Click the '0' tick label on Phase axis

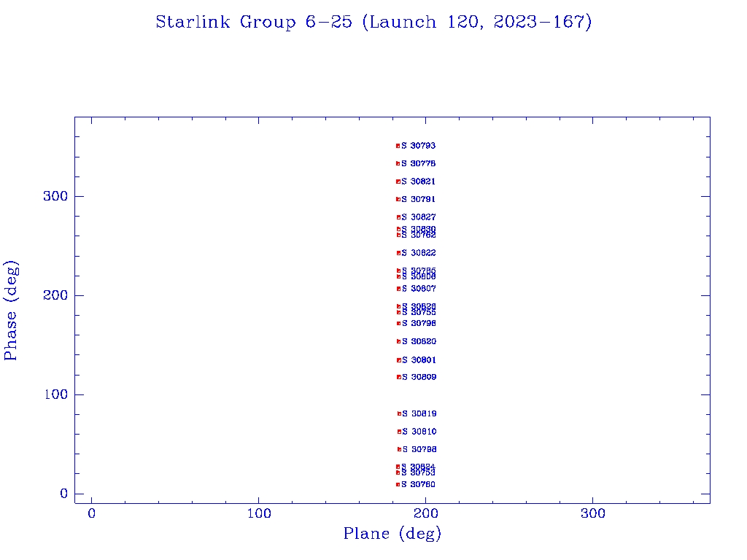tap(64, 494)
